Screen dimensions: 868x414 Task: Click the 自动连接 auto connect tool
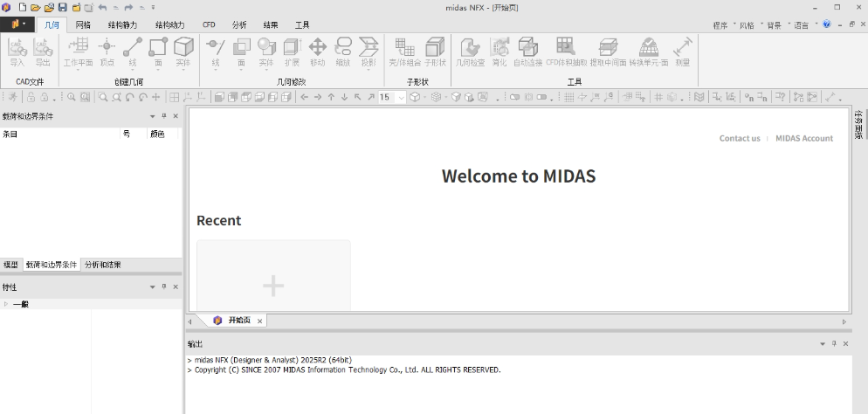click(x=527, y=52)
